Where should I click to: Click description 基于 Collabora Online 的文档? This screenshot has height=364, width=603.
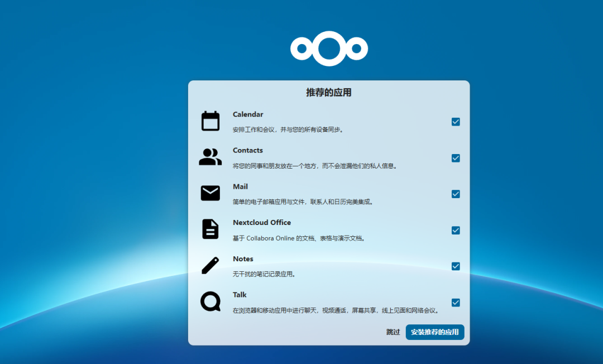click(x=299, y=238)
